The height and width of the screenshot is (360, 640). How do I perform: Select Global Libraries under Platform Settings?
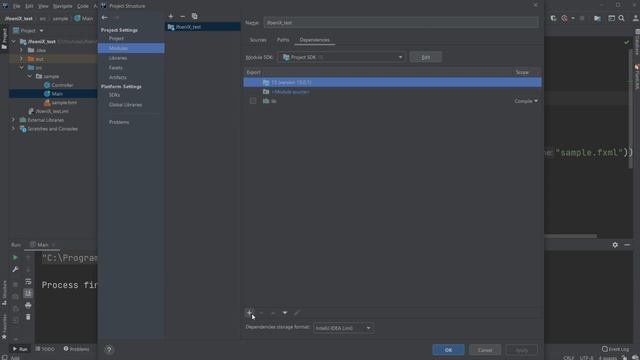pos(125,104)
